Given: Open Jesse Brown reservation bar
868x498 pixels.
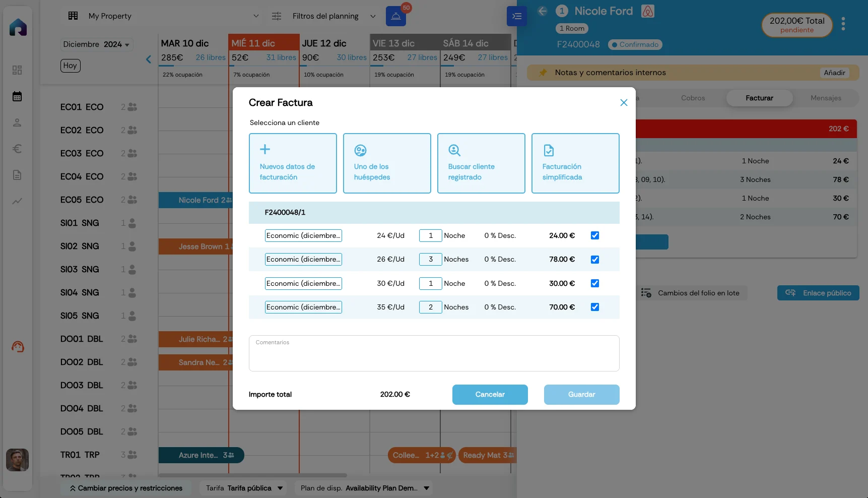Looking at the screenshot, I should click(x=195, y=246).
